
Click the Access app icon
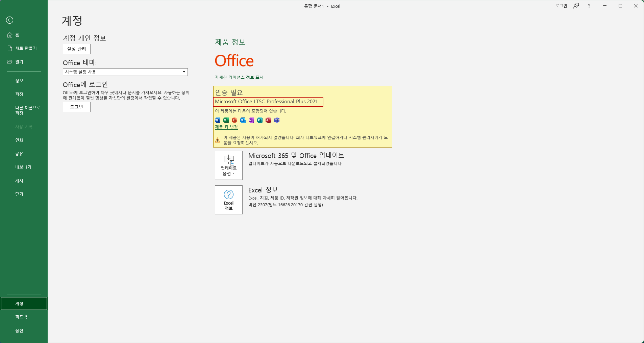click(x=268, y=120)
